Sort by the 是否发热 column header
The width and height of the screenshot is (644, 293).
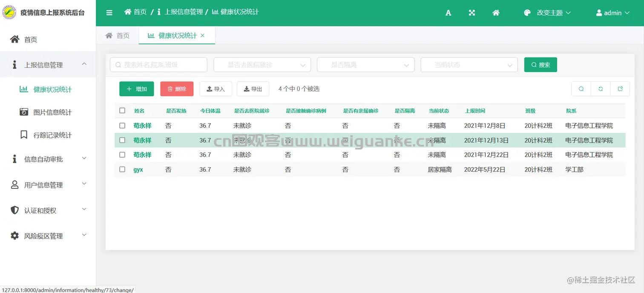(x=176, y=111)
